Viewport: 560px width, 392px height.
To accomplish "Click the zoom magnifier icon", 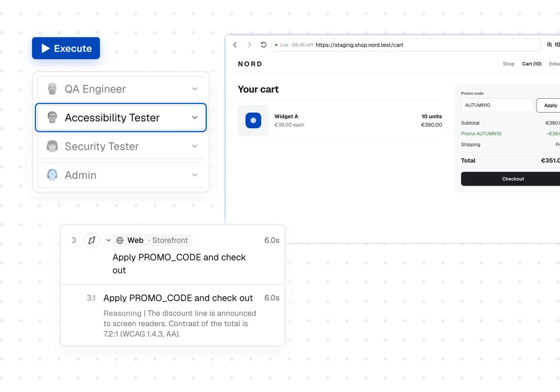I will pyautogui.click(x=550, y=45).
